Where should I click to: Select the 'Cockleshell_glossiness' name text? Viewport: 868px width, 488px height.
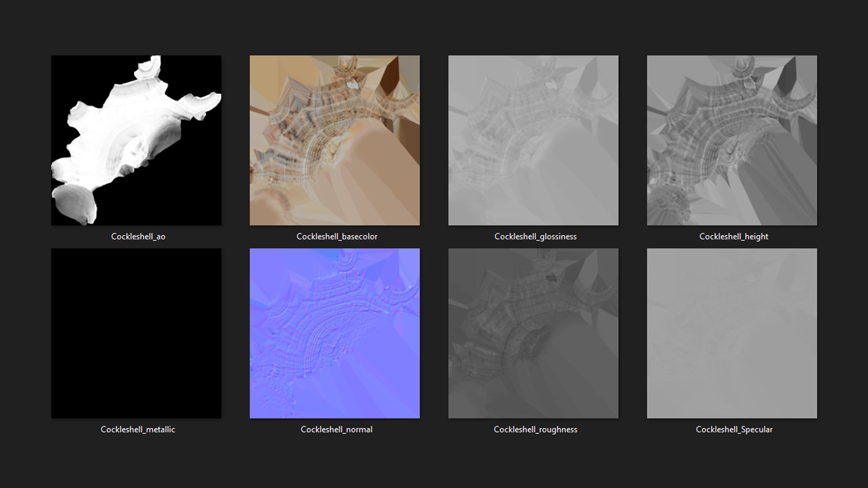tap(536, 236)
